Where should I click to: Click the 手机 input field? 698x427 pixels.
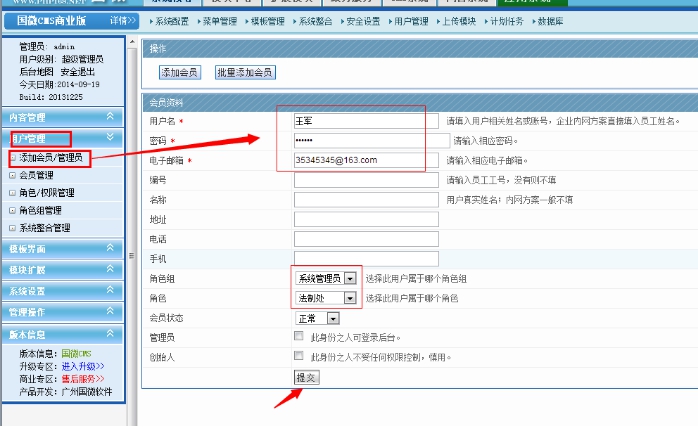click(366, 259)
